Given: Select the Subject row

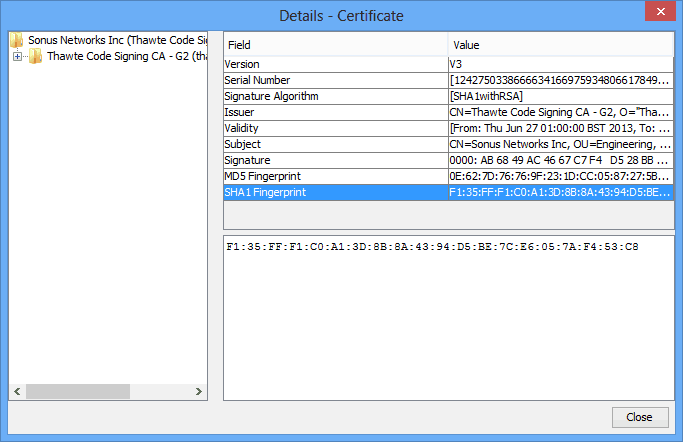Looking at the screenshot, I should [x=335, y=144].
